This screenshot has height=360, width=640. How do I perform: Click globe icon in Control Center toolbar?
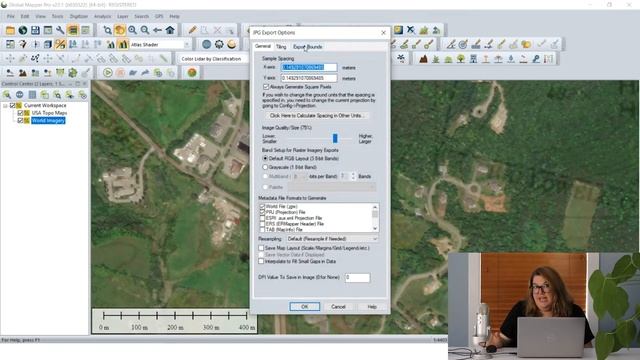point(20,95)
